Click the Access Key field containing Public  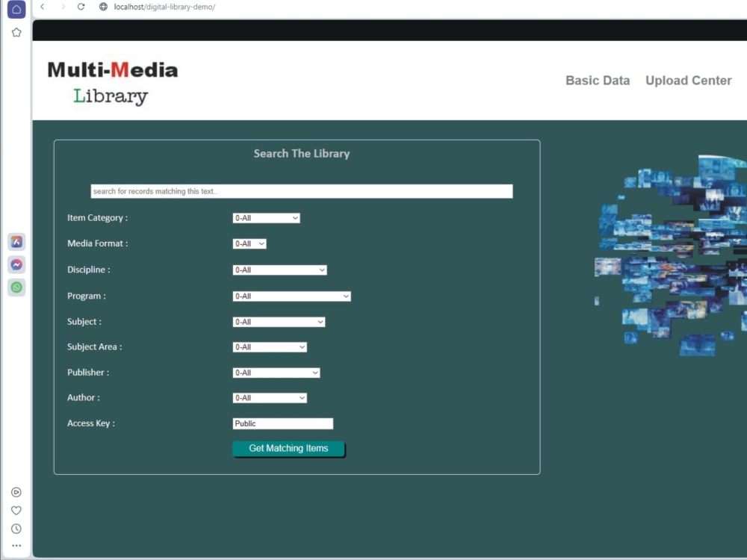tap(283, 424)
